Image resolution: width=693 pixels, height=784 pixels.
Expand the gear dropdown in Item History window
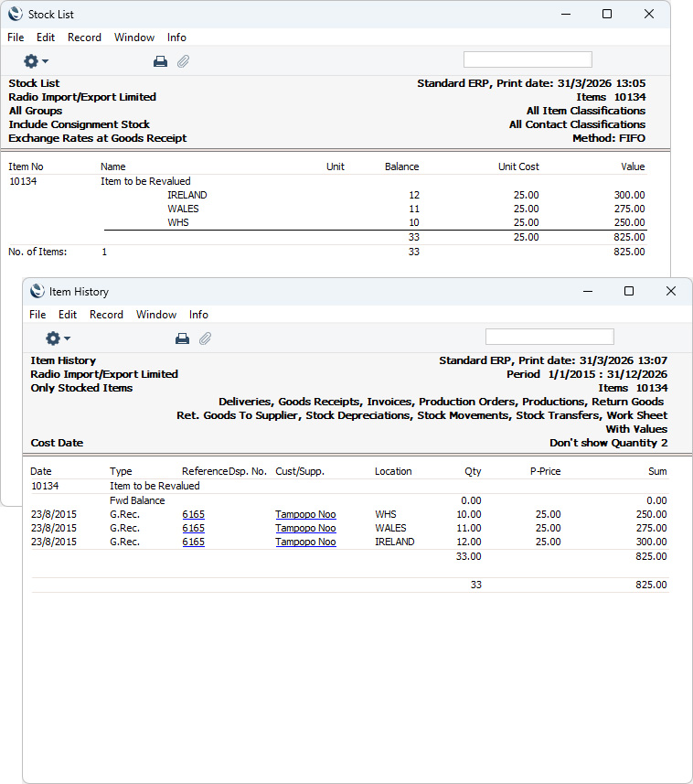(58, 338)
